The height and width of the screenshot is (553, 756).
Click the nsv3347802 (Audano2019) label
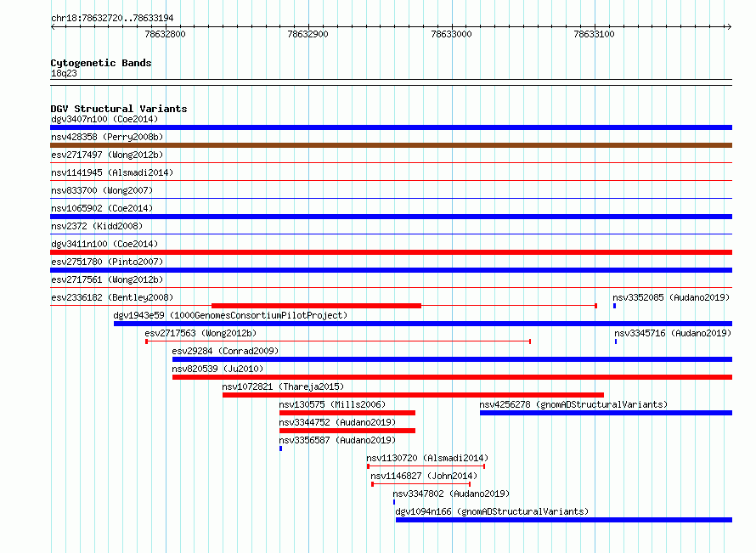[x=451, y=494]
